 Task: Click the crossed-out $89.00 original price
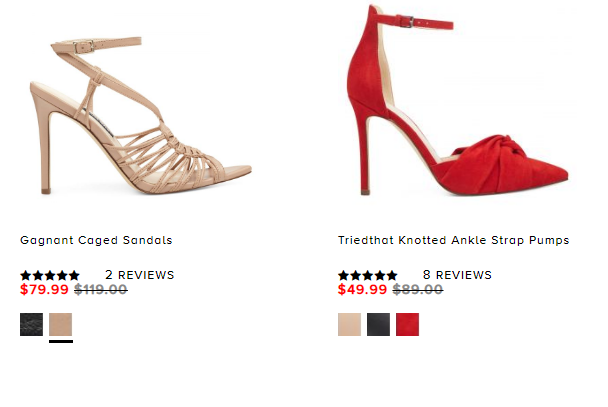[x=418, y=289]
